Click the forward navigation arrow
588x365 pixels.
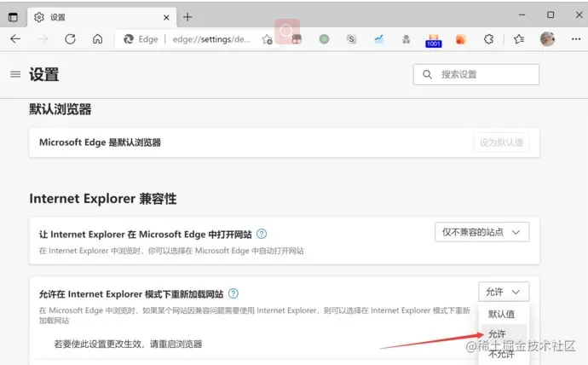[43, 39]
